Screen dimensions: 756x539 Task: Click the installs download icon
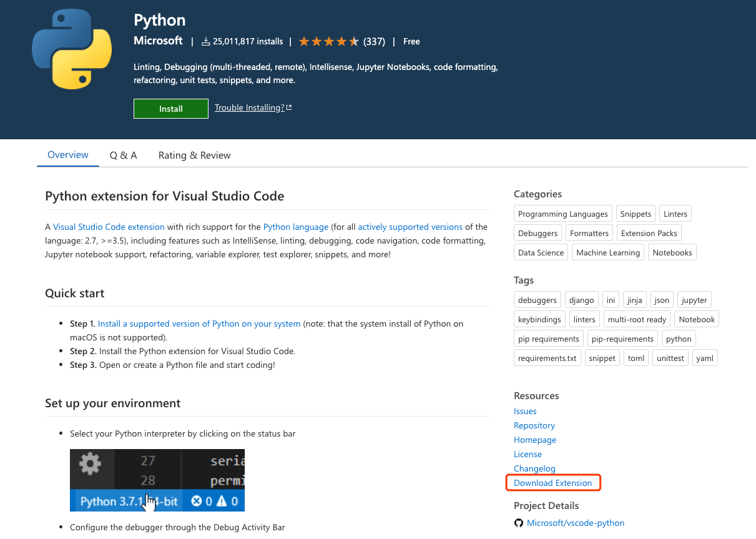coord(205,41)
